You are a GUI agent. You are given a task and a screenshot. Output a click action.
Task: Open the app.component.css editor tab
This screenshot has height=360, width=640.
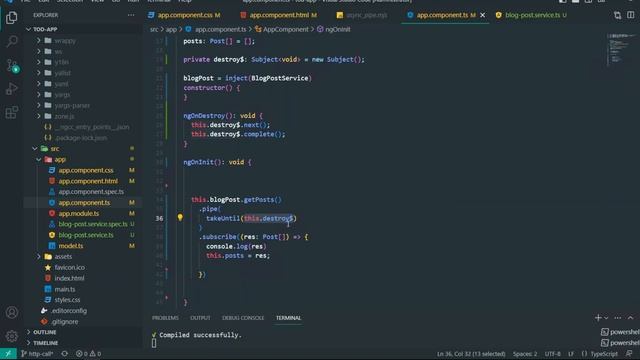click(x=184, y=15)
